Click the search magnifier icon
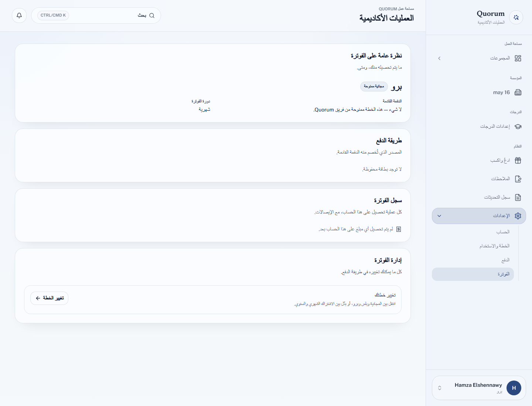532x406 pixels. coord(152,16)
